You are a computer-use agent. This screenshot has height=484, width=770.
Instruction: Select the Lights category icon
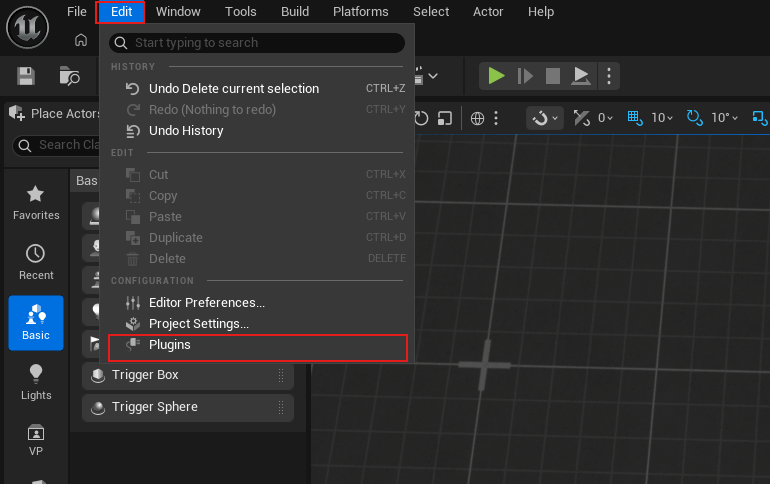(x=36, y=381)
